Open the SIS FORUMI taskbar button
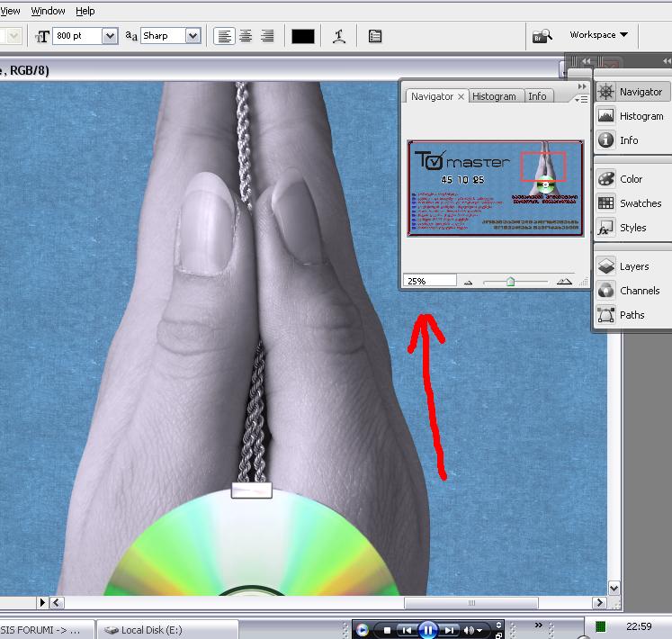This screenshot has width=672, height=639. (x=46, y=630)
